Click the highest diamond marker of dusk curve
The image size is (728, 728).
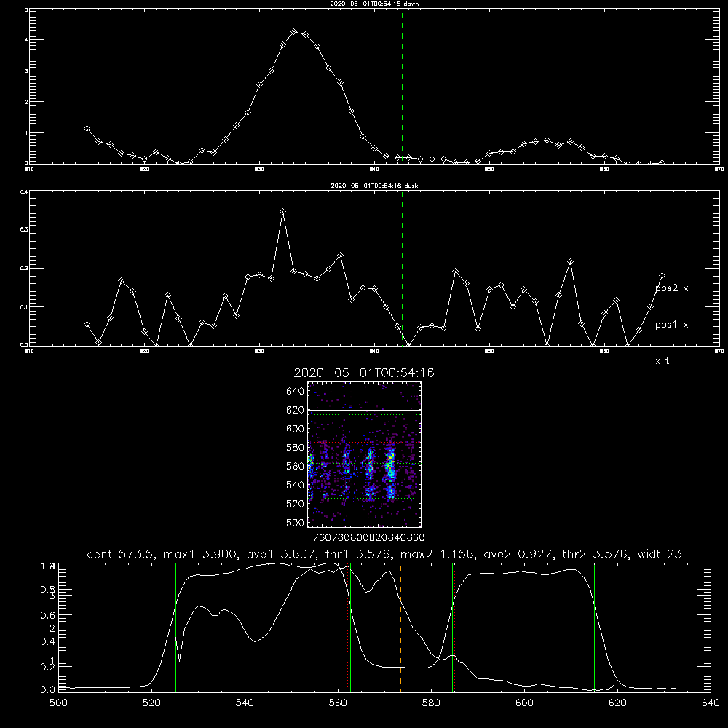pos(282,212)
